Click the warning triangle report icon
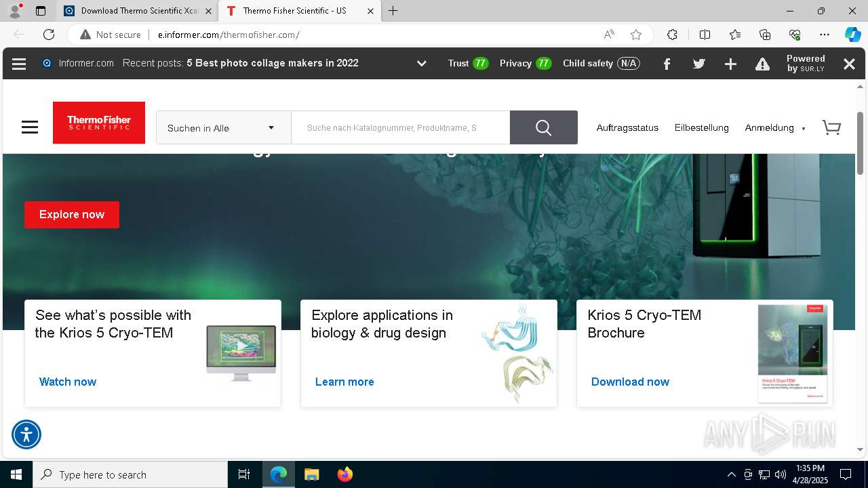 point(763,64)
